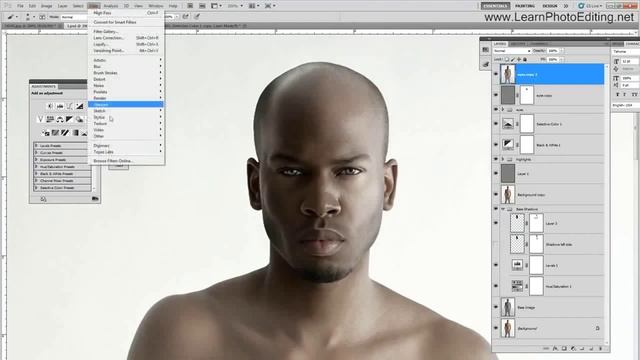Click the add layer mask icon
This screenshot has height=360, width=640.
coord(564,349)
